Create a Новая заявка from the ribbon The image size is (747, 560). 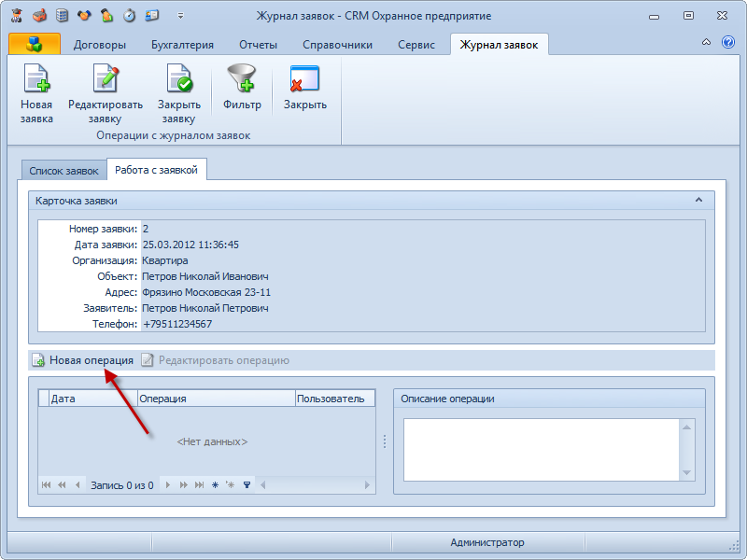[36, 94]
